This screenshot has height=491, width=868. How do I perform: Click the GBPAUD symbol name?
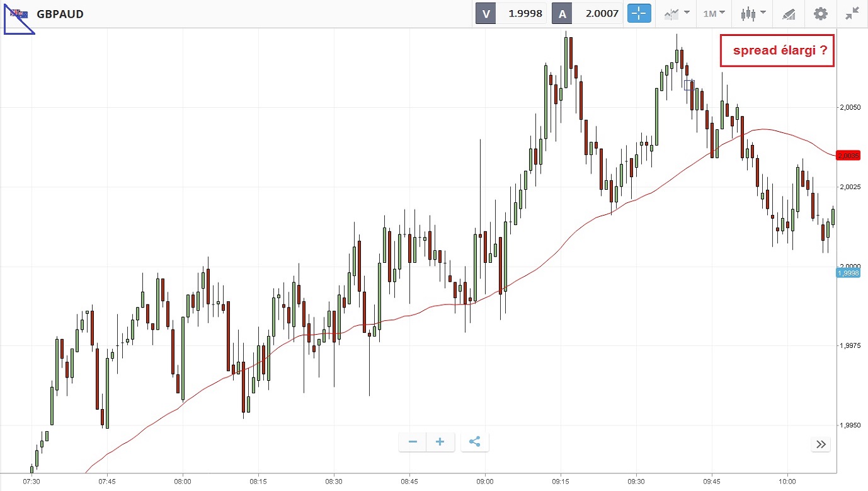click(60, 14)
